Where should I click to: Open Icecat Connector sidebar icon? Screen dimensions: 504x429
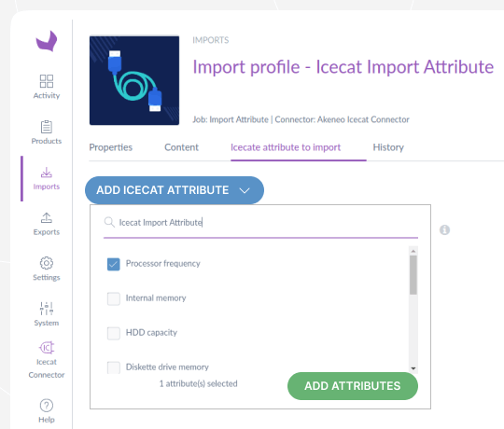(47, 348)
